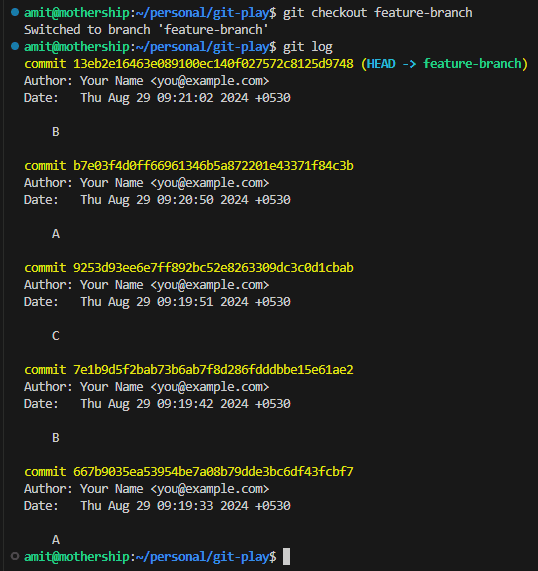Click the Author line under commit 9253d93
The height and width of the screenshot is (571, 538).
click(x=146, y=285)
